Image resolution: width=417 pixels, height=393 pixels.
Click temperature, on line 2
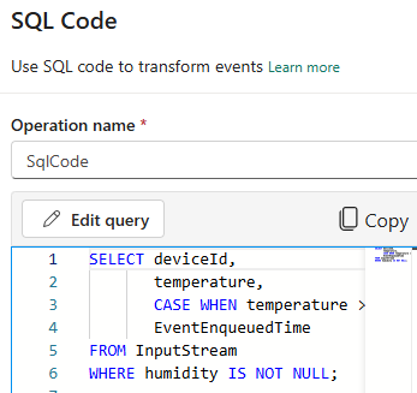[x=208, y=282]
